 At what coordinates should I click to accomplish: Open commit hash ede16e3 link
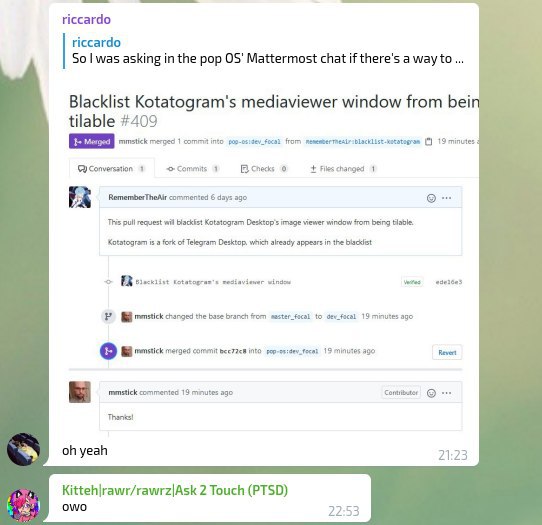point(449,282)
